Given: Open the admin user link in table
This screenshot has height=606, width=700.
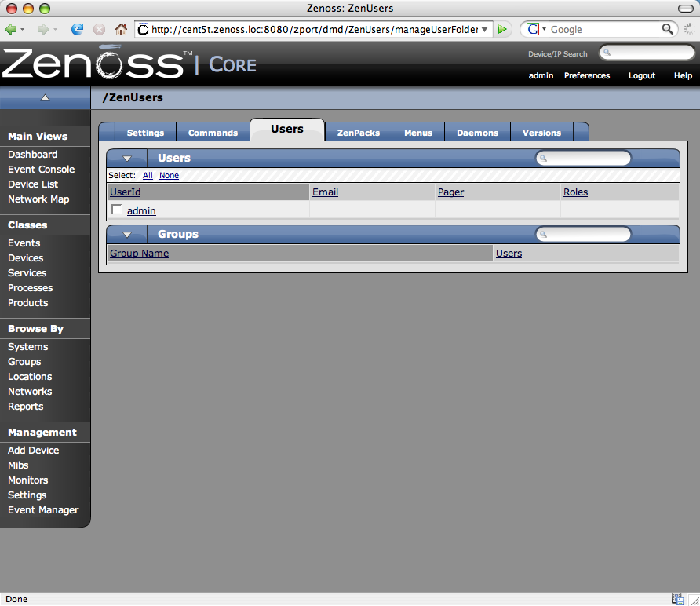Looking at the screenshot, I should pyautogui.click(x=141, y=211).
